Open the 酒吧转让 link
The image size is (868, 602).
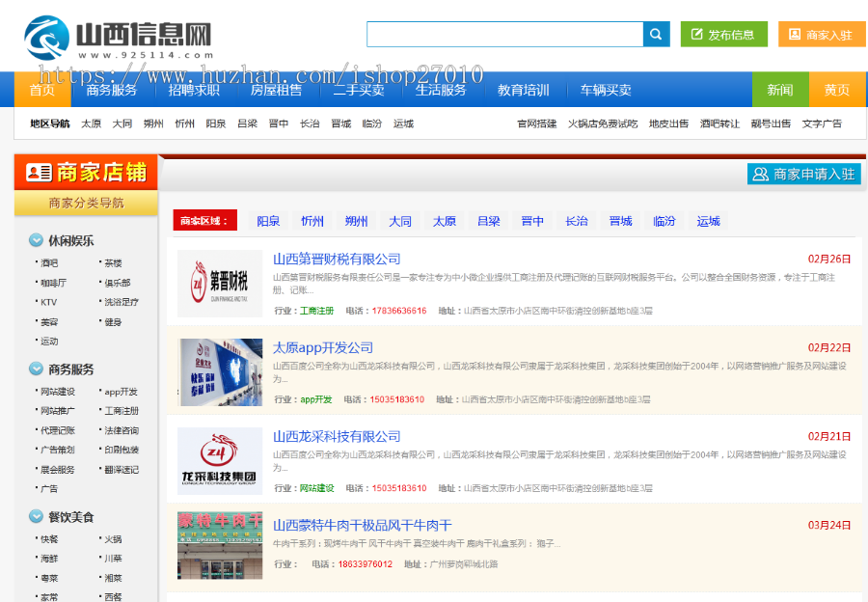[x=719, y=123]
